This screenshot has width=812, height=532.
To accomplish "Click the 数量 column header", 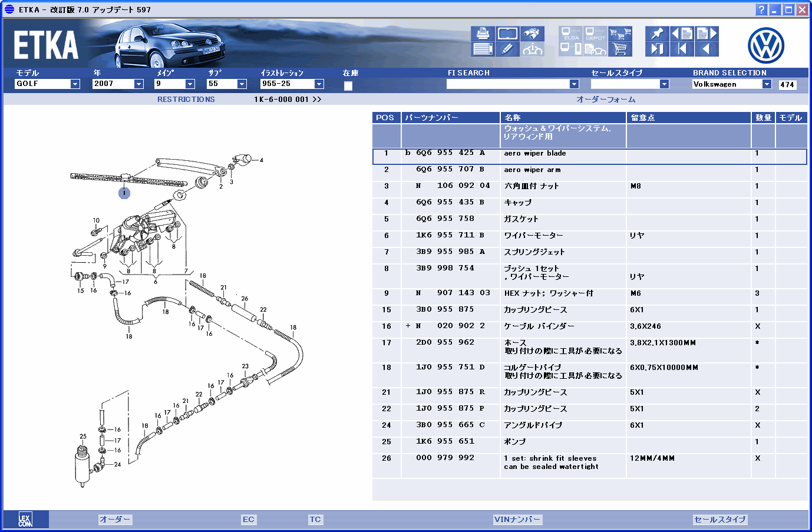I will (764, 118).
